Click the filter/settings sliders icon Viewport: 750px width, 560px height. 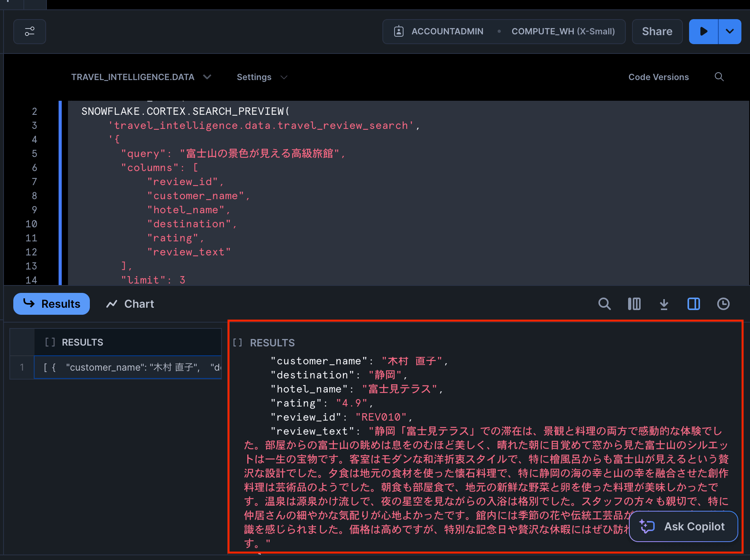tap(29, 31)
